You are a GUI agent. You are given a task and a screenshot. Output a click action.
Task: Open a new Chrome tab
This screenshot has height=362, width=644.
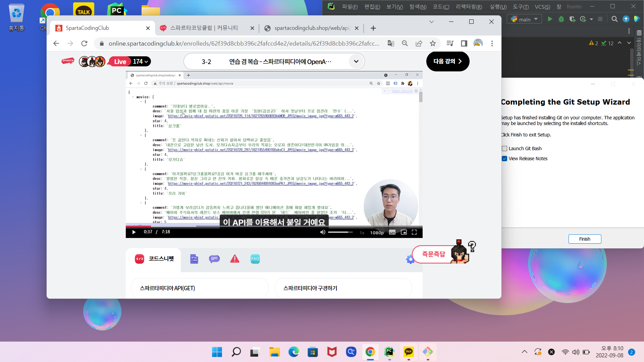pos(373,28)
